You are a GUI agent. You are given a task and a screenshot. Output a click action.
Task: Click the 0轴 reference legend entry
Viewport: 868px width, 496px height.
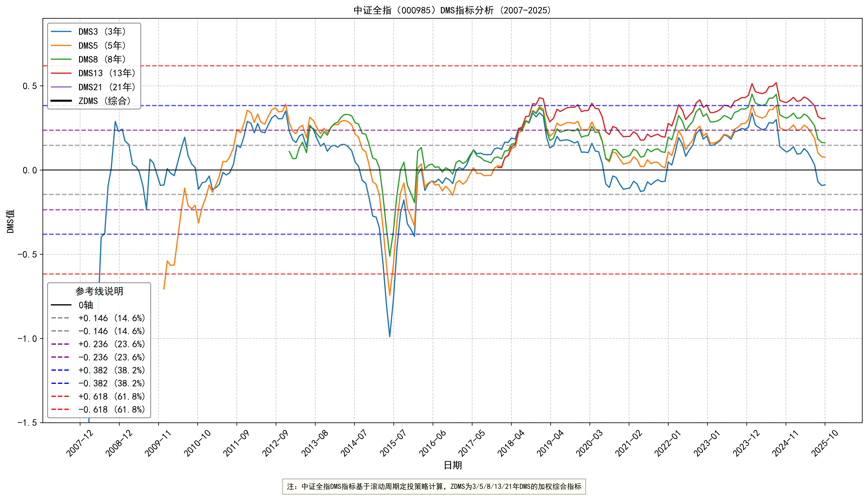[86, 305]
